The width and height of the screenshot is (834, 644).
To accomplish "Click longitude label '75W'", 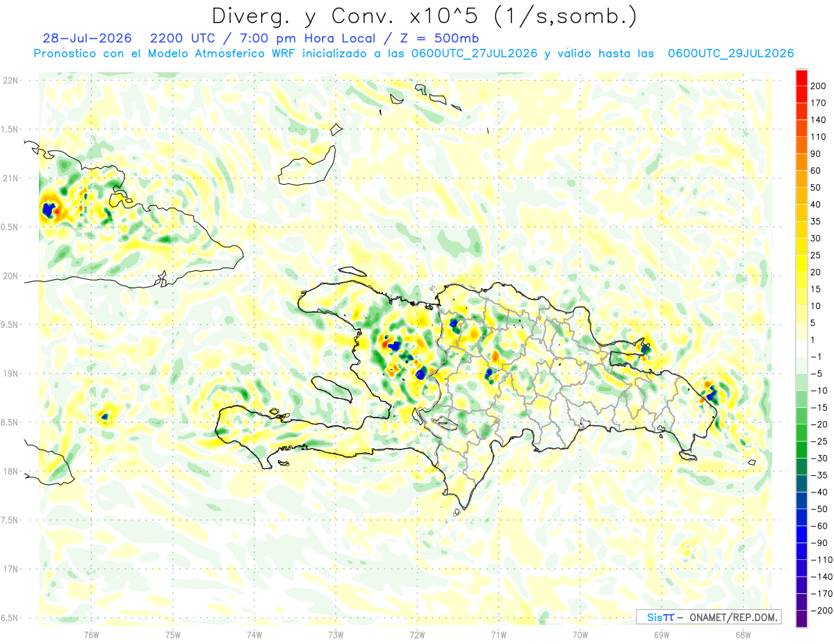I will [x=173, y=634].
